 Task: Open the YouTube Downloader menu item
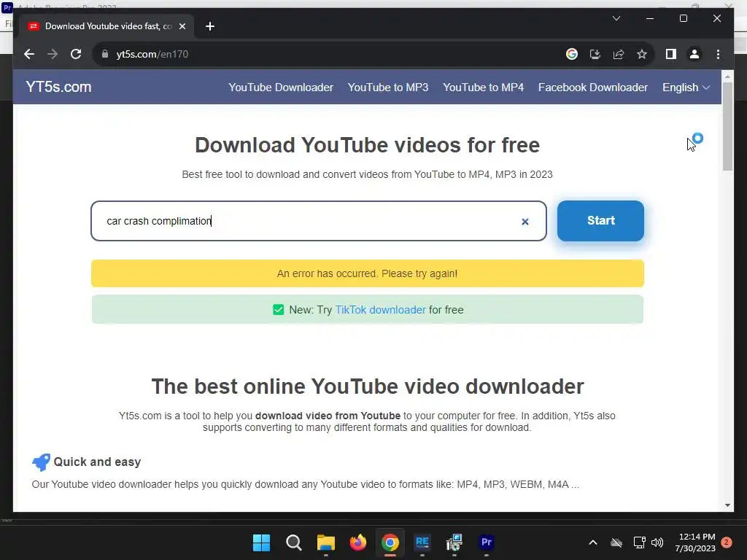(x=281, y=87)
